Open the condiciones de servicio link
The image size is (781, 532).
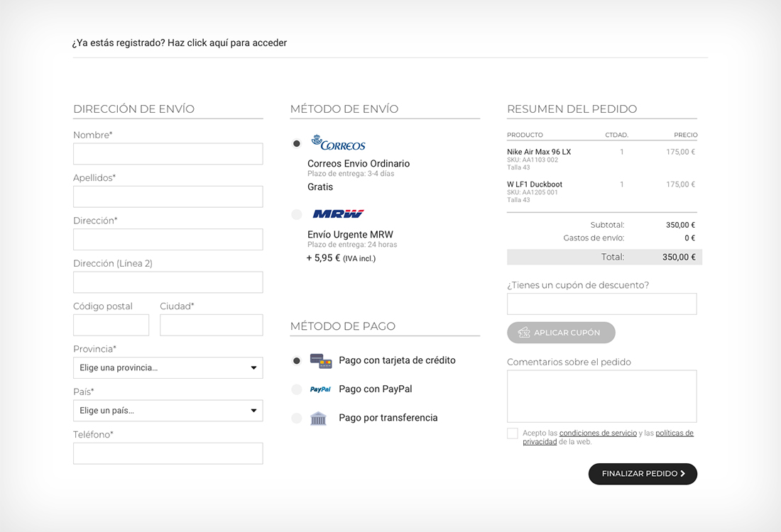click(598, 433)
